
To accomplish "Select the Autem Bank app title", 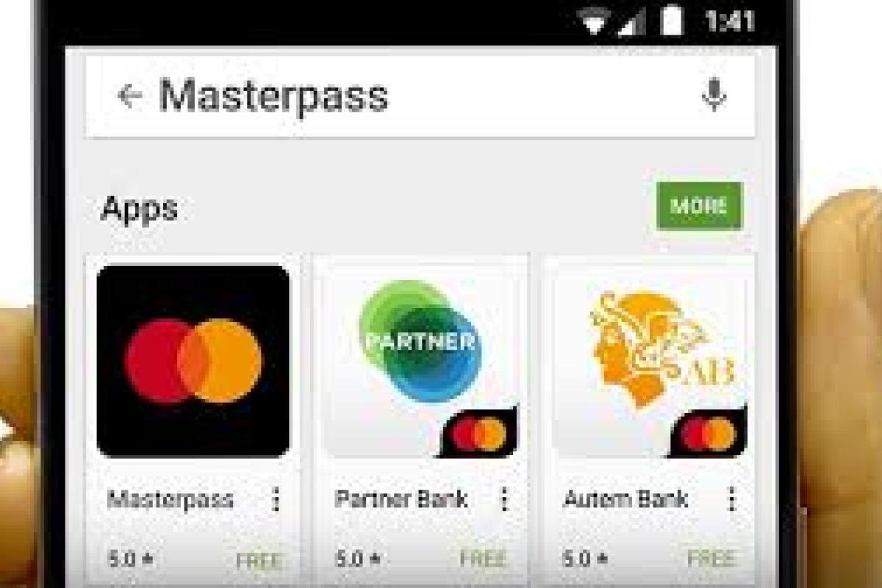I will coord(625,499).
